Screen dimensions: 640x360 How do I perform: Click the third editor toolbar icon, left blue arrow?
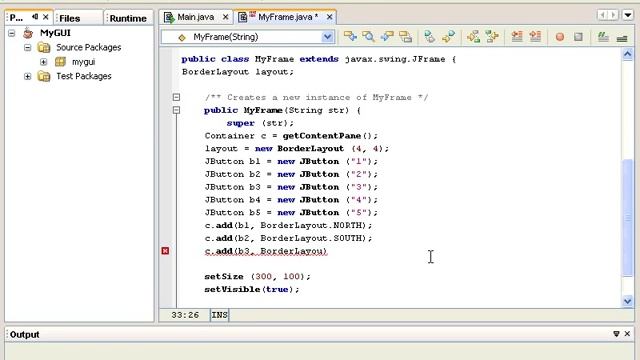click(x=387, y=37)
